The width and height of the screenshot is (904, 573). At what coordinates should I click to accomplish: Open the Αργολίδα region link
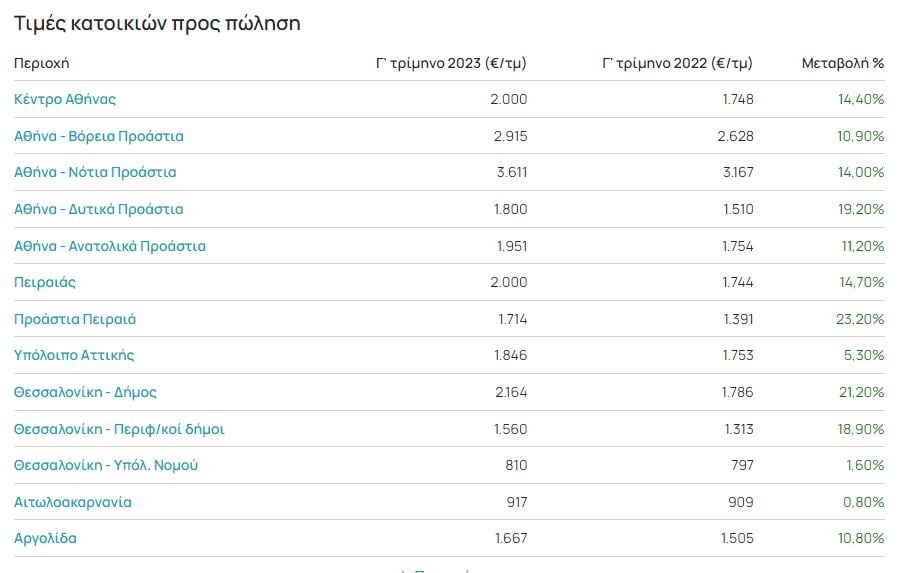[x=45, y=538]
